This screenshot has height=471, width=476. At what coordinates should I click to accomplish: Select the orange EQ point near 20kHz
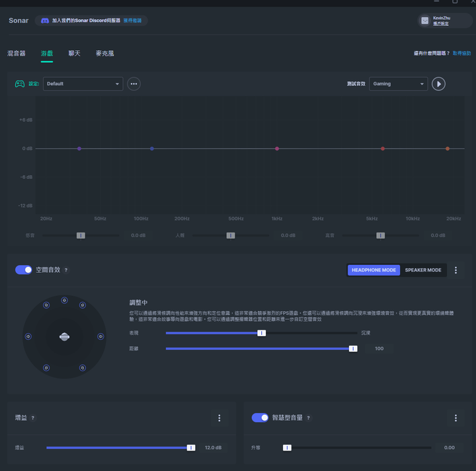tap(448, 149)
